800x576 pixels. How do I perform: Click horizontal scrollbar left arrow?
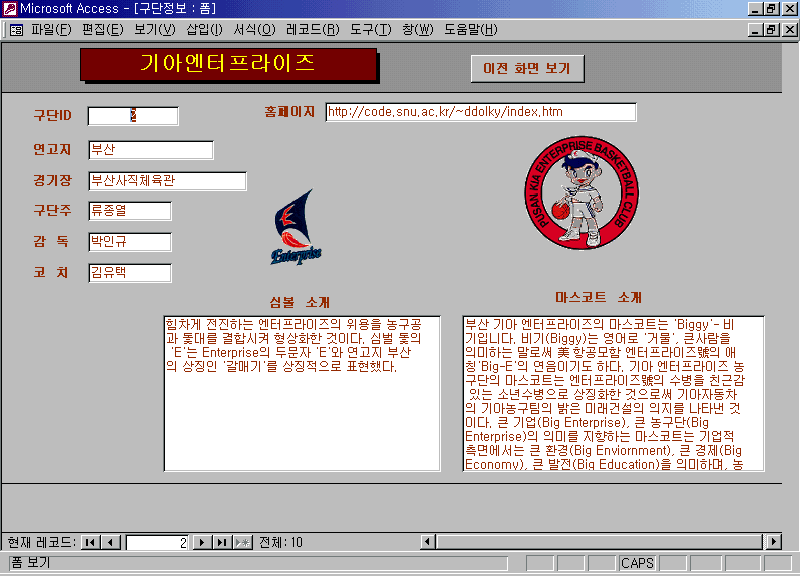pos(428,541)
